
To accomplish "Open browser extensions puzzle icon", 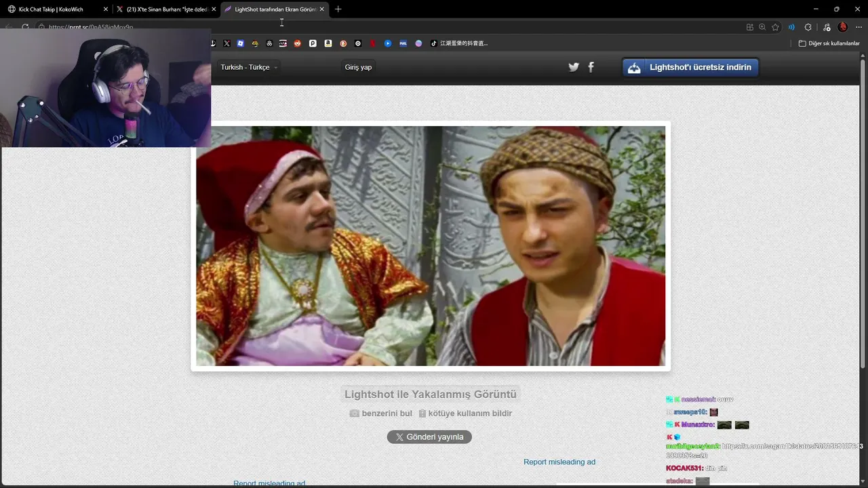I will [808, 27].
